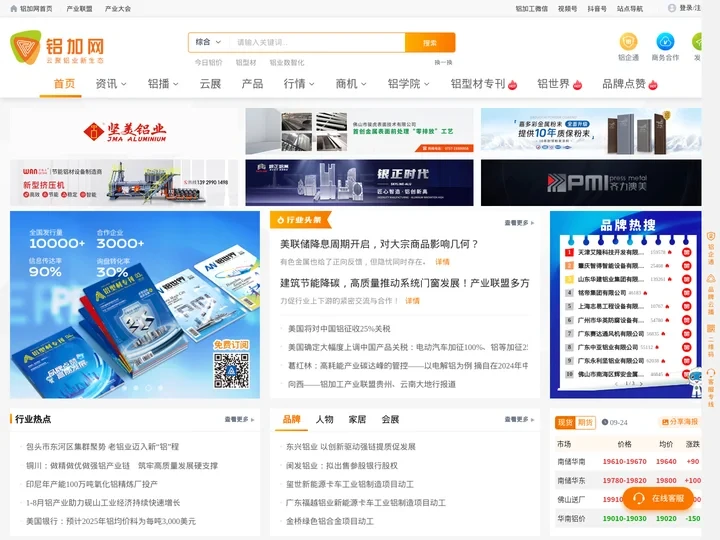Select the 品牌 tab
Screen dimensions: 720x540
(291, 419)
